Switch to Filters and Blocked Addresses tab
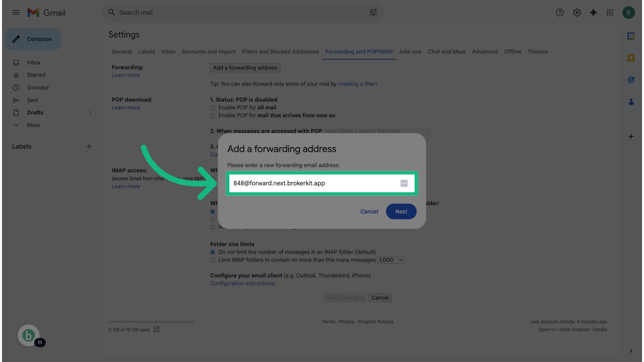Viewport: 644px width, 362px height. (280, 52)
